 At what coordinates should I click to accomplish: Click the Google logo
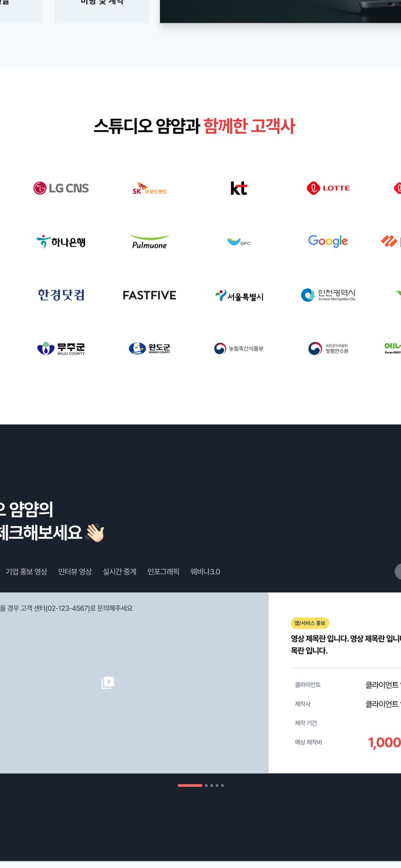tap(328, 241)
